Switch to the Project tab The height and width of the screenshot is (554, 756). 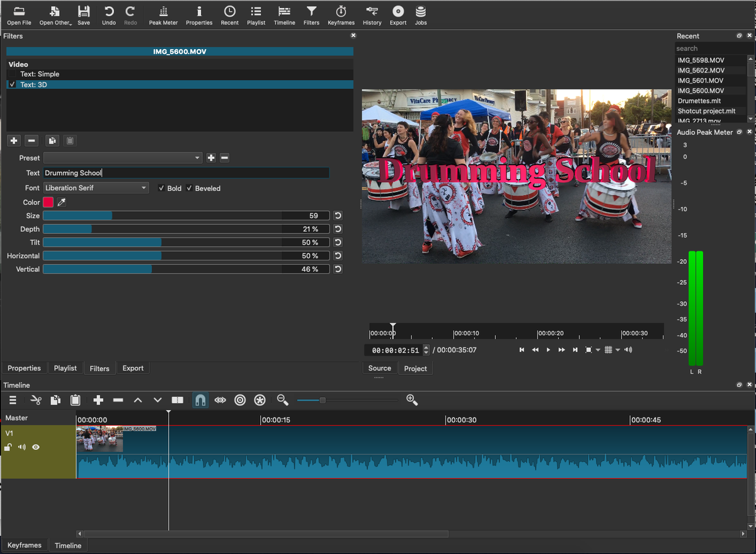point(415,369)
